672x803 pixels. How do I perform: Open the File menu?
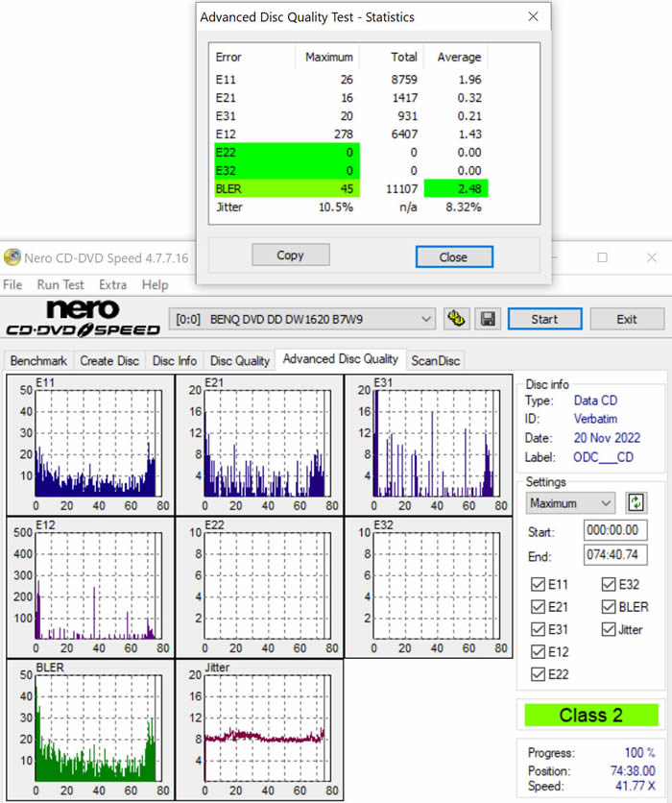12,284
